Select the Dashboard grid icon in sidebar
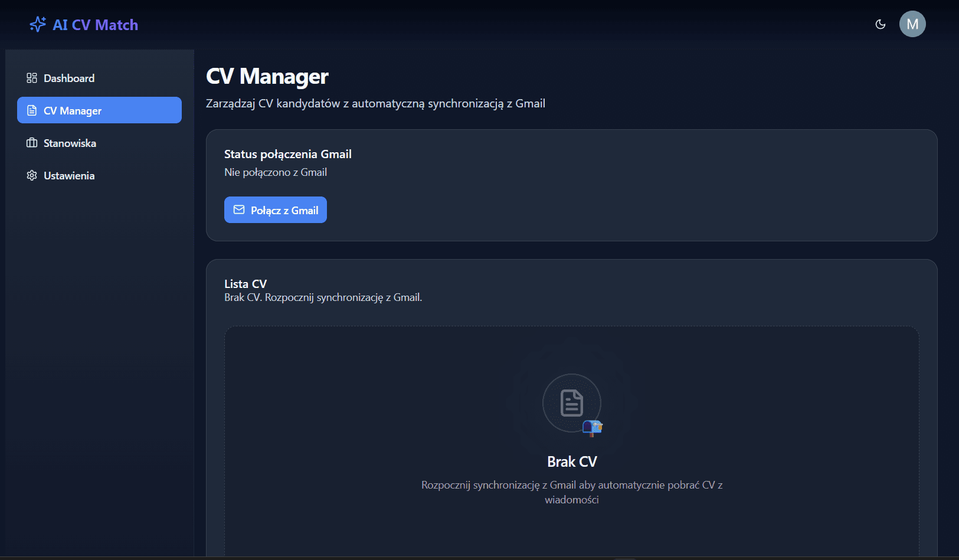Screen dimensions: 959x560 pos(32,77)
